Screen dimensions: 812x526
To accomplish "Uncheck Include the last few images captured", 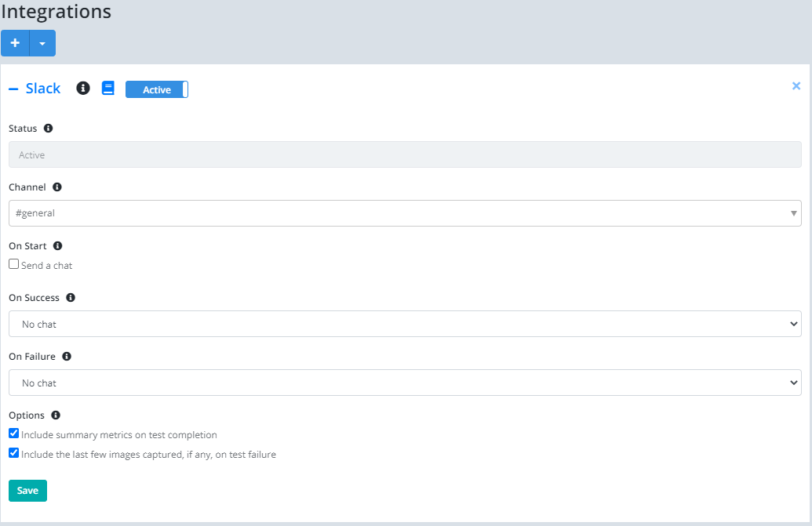I will coord(14,453).
